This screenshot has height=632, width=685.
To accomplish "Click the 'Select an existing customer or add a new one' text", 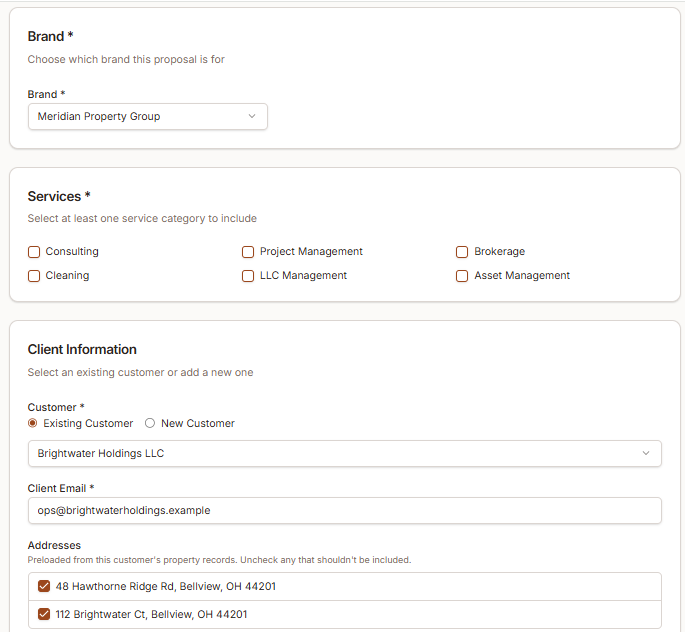I will pyautogui.click(x=140, y=373).
